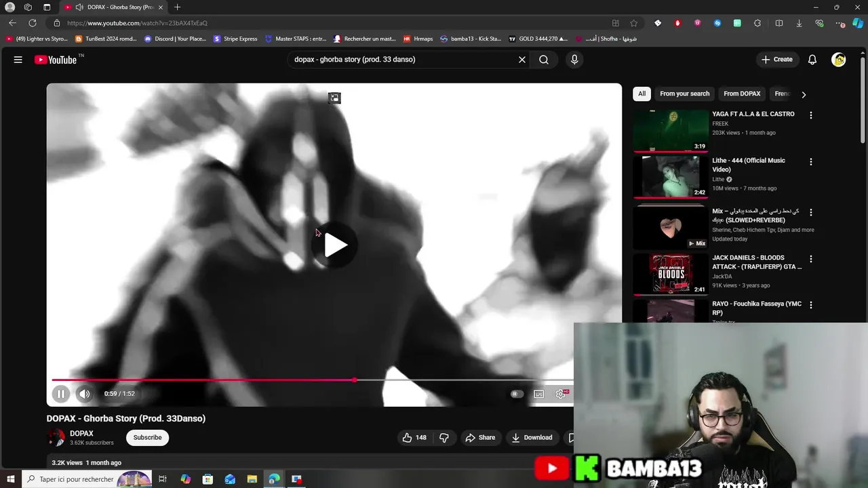Open the DOPAX channel avatar

pyautogui.click(x=56, y=438)
